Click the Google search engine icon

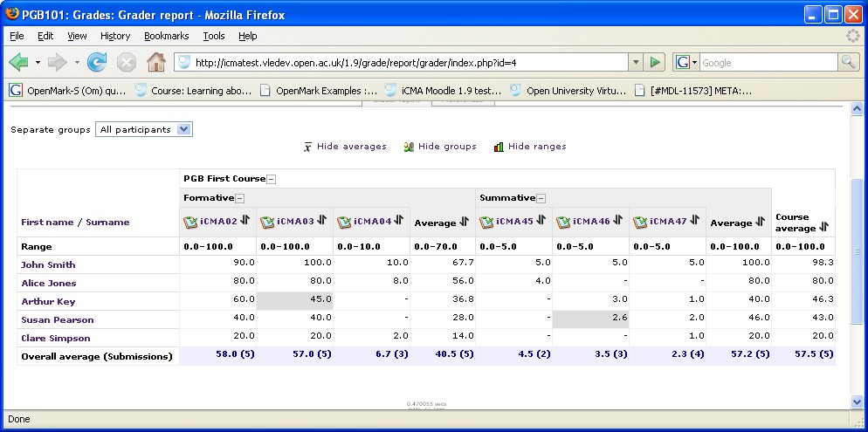click(682, 63)
